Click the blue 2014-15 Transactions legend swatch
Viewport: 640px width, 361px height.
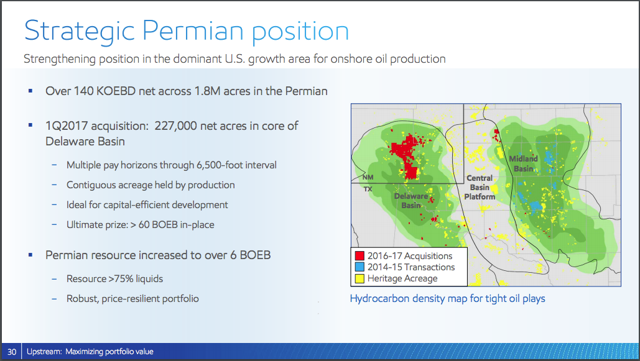(359, 267)
